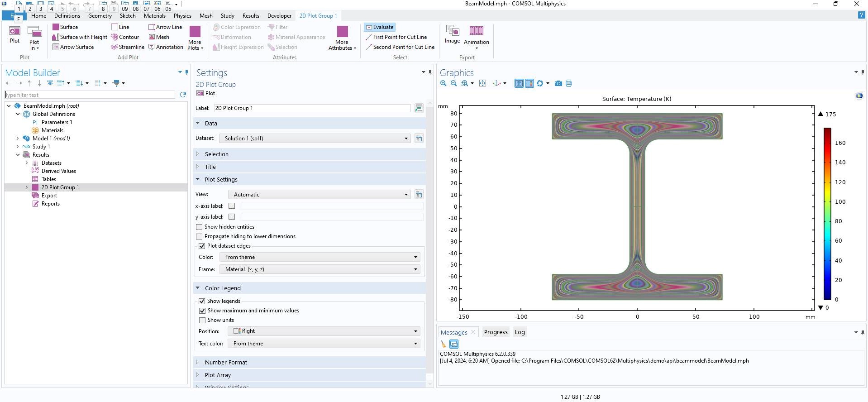Image resolution: width=868 pixels, height=402 pixels.
Task: Add a Mesh plot
Action: 159,37
